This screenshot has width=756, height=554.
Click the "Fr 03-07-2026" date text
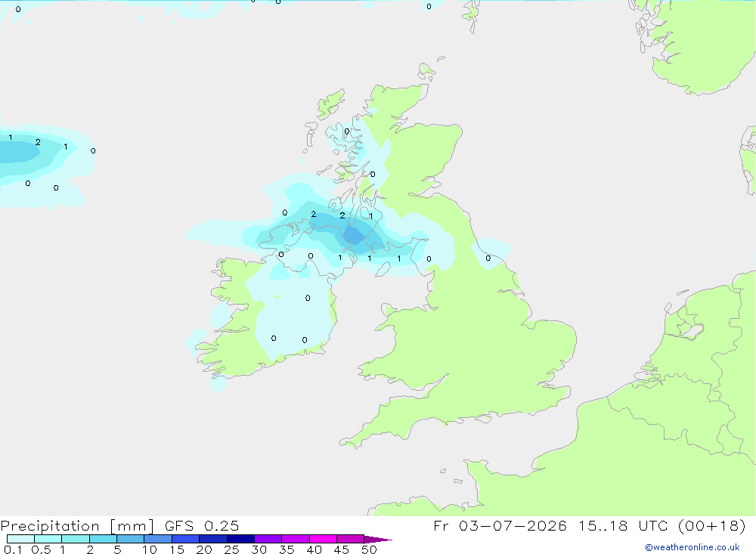pos(500,525)
